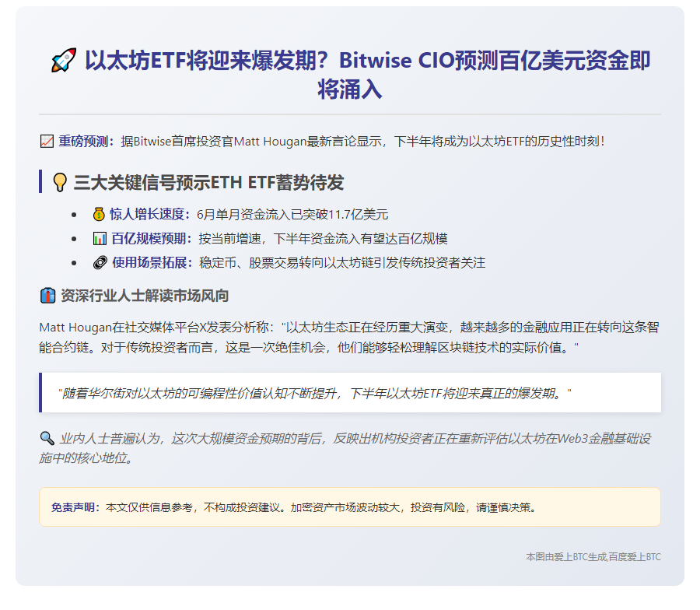The width and height of the screenshot is (700, 610).
Task: Click the label 惊人增长速度
Action: 147,214
